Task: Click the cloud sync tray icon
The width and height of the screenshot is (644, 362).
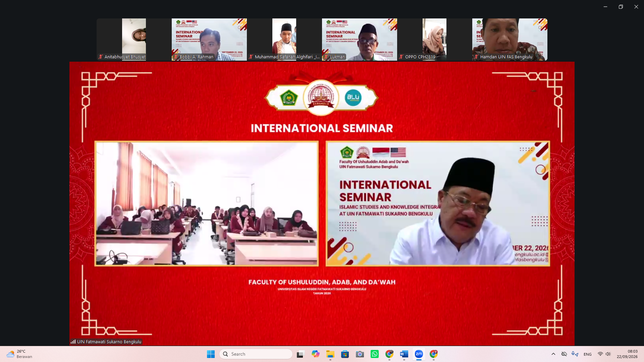Action: 564,354
